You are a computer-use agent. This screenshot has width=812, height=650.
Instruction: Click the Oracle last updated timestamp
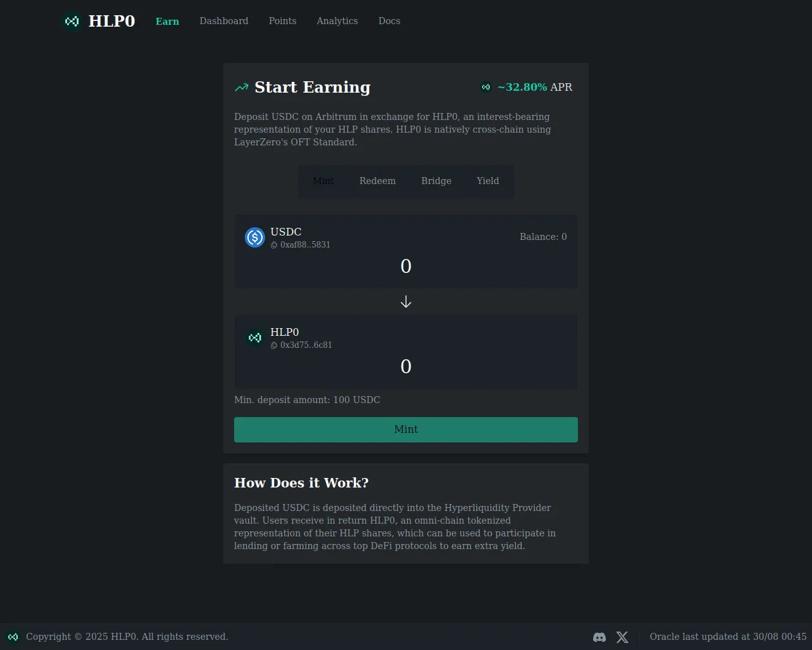[x=728, y=637]
